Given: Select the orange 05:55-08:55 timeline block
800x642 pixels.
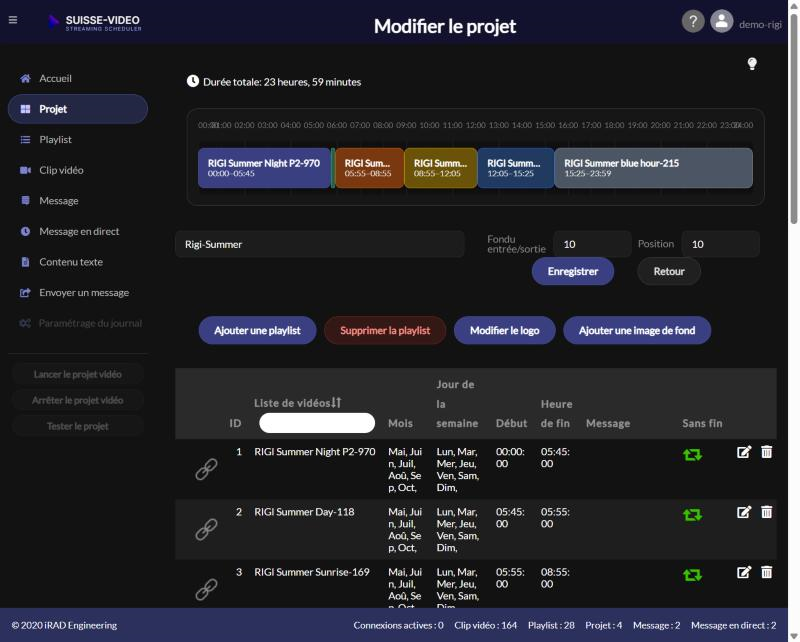Looking at the screenshot, I should click(x=369, y=168).
